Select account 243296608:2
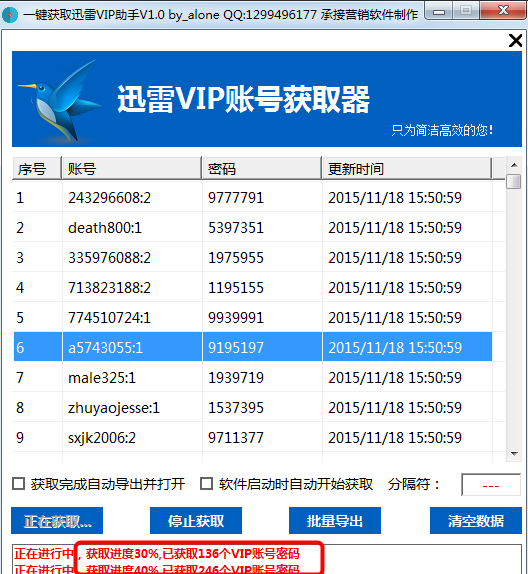528x574 pixels. [109, 198]
